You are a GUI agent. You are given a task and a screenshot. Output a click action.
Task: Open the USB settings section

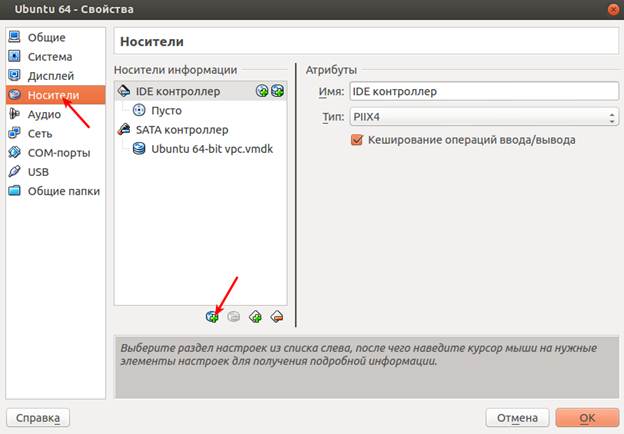click(x=55, y=171)
